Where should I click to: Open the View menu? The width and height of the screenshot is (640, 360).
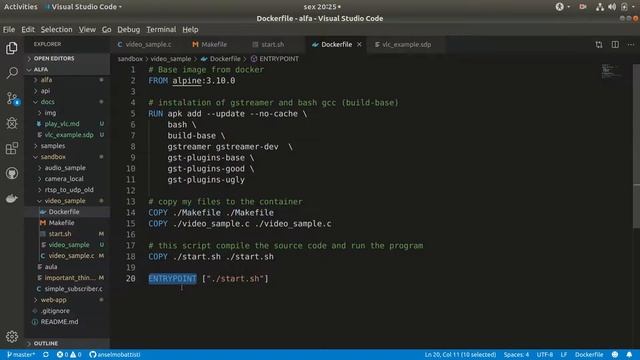(87, 29)
